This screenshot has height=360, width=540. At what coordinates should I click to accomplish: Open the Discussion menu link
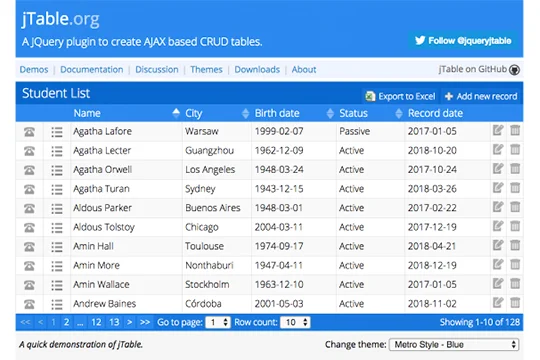[157, 70]
